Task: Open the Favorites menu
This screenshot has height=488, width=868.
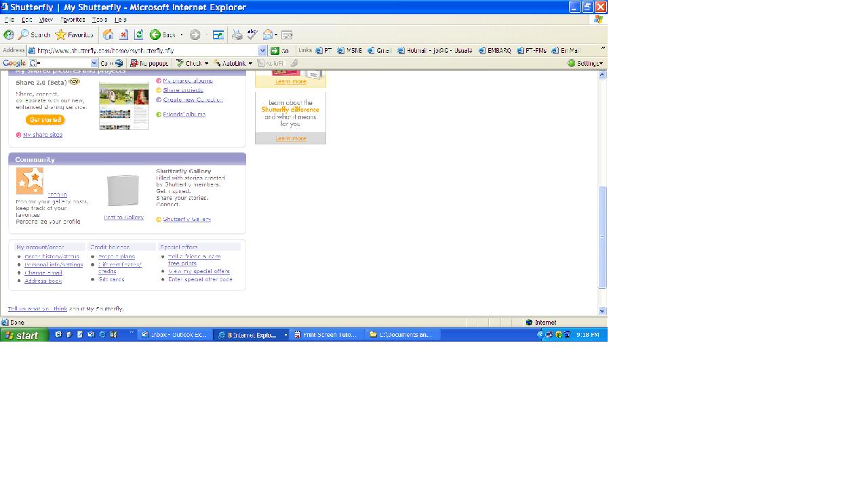Action: [73, 20]
